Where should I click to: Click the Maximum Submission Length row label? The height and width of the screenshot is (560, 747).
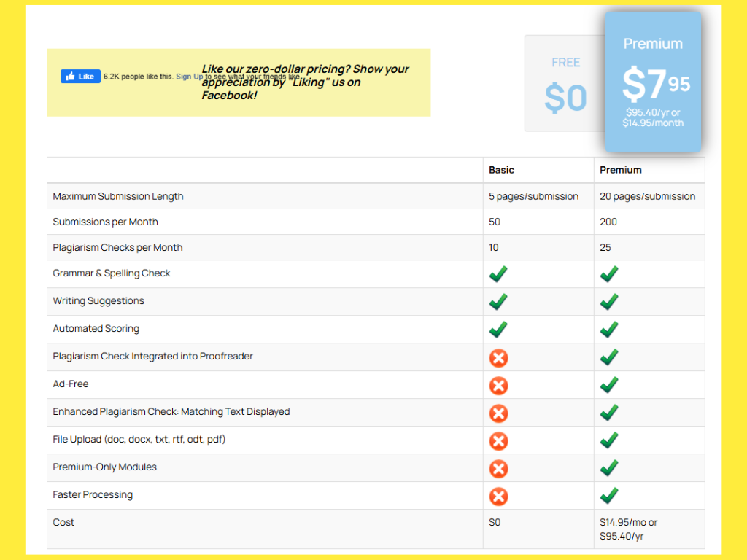(118, 196)
